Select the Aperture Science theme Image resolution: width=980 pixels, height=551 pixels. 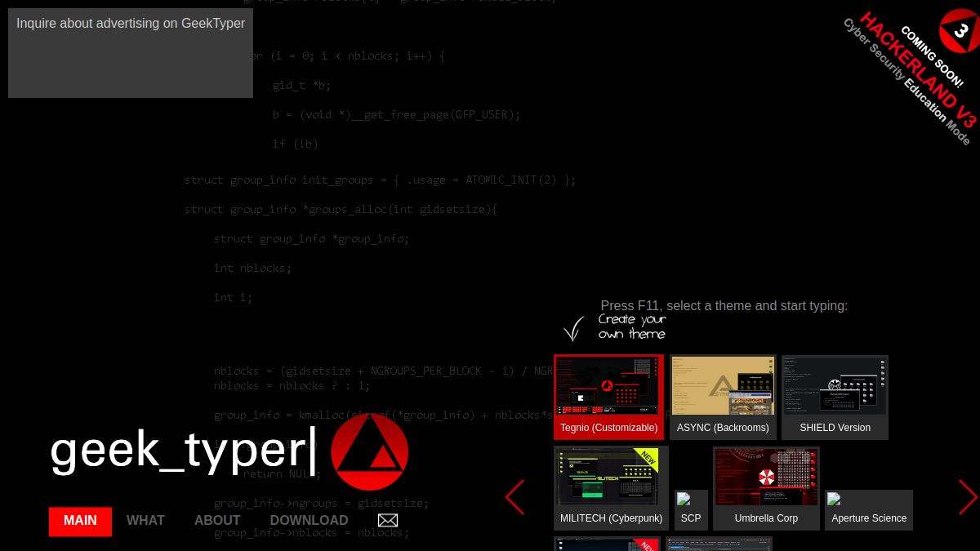pyautogui.click(x=869, y=510)
